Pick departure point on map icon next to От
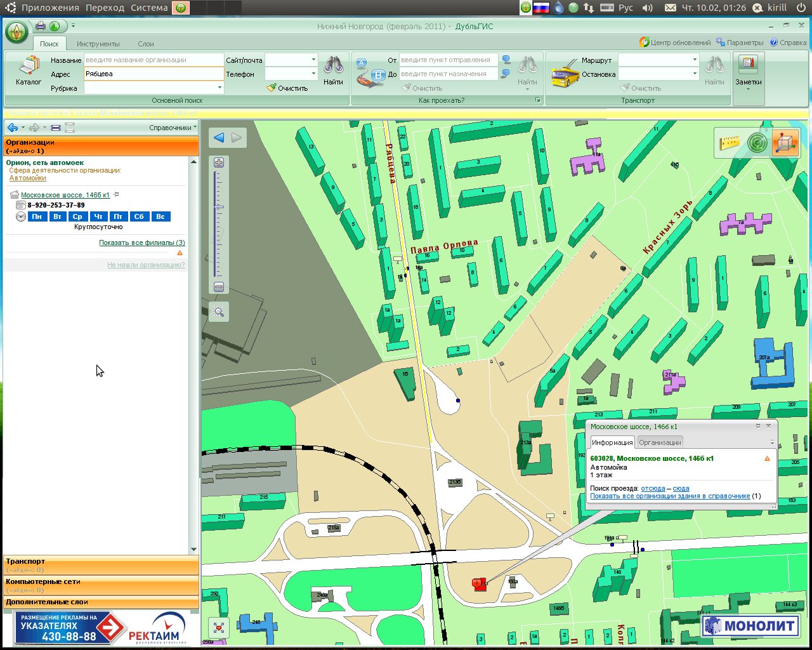The image size is (812, 650). (506, 60)
